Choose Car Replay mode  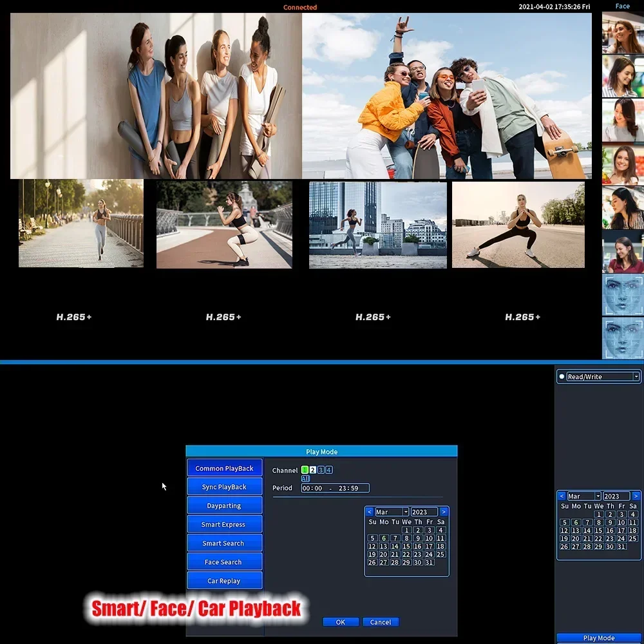[224, 581]
